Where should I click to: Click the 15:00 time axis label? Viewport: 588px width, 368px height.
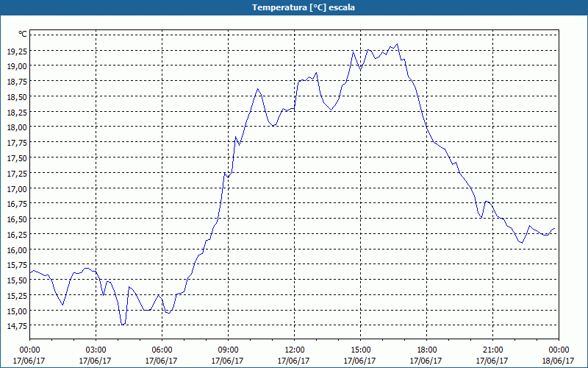360,350
